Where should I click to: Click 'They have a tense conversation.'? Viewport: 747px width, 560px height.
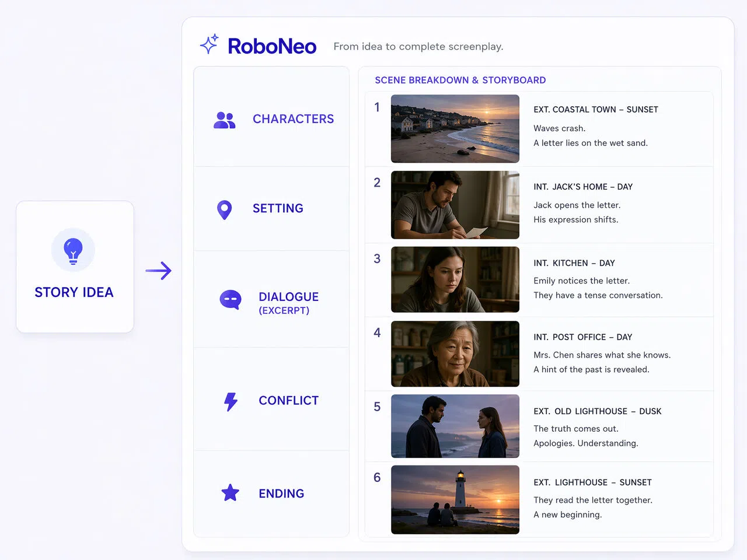point(598,295)
